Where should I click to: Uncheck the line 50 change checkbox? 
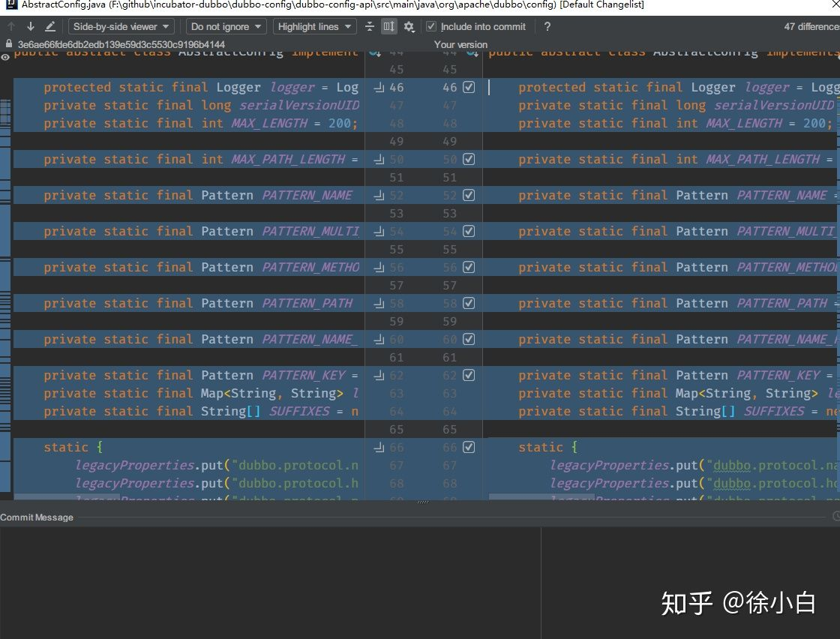469,159
